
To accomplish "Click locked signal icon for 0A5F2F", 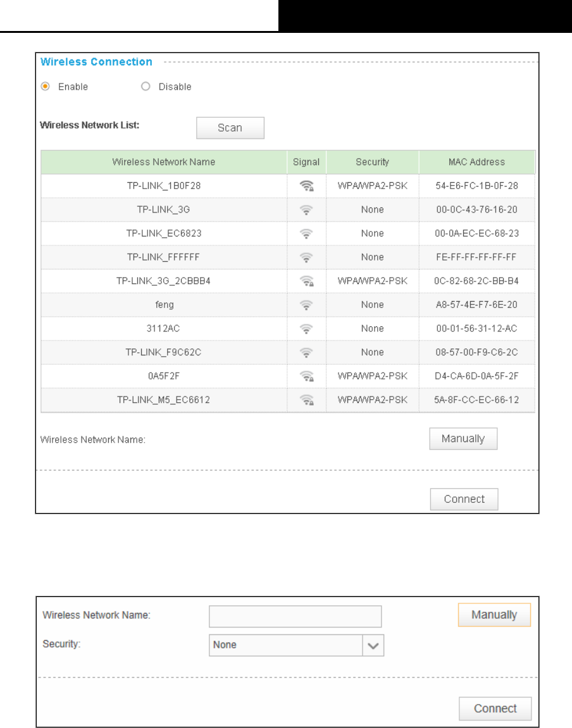I will tap(306, 376).
